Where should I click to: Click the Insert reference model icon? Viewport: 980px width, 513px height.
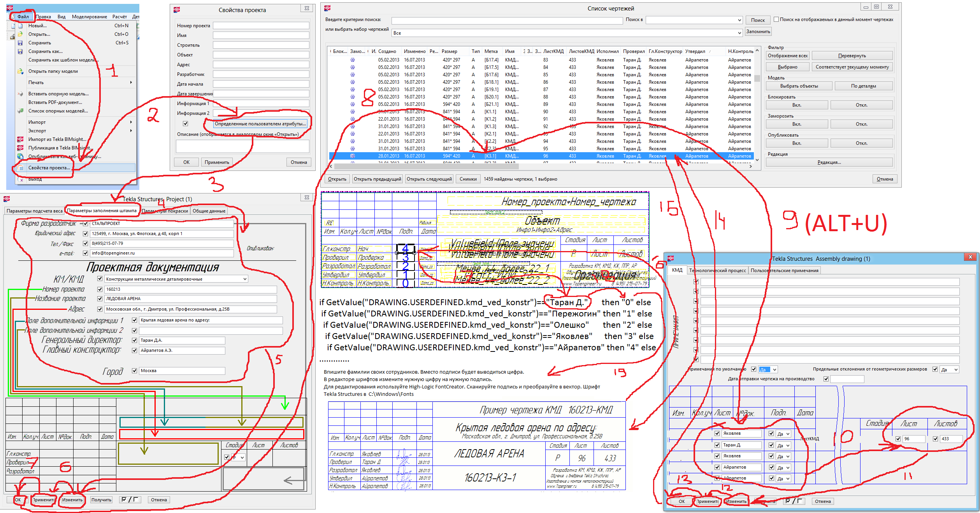(20, 94)
